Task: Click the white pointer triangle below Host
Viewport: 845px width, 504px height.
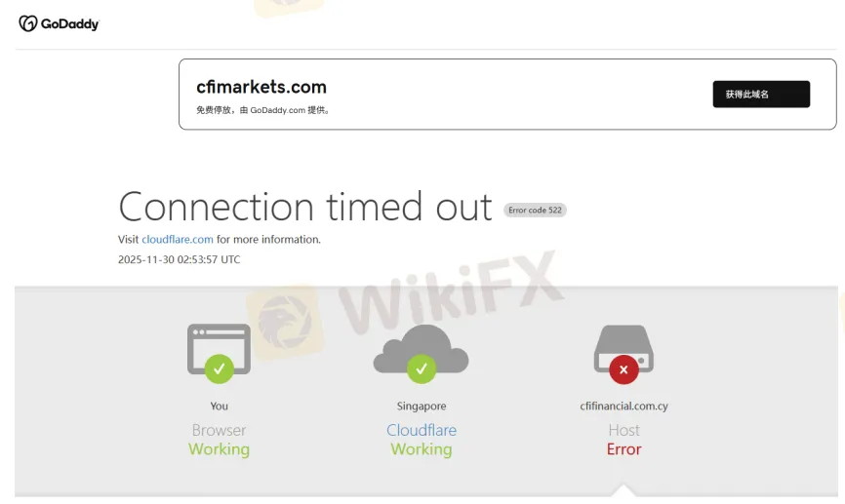Action: (624, 490)
